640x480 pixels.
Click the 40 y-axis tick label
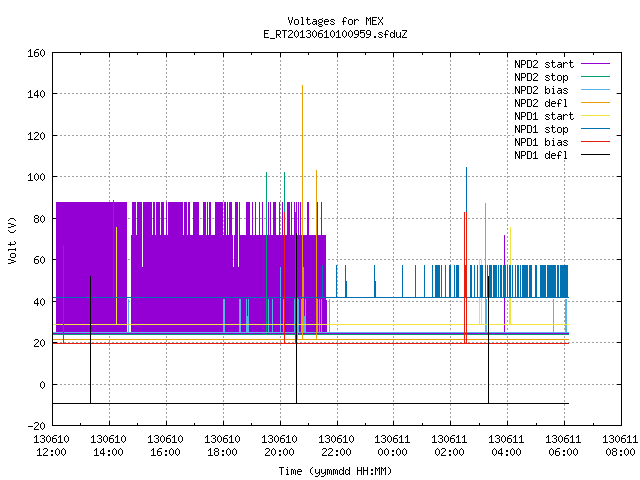pos(39,302)
